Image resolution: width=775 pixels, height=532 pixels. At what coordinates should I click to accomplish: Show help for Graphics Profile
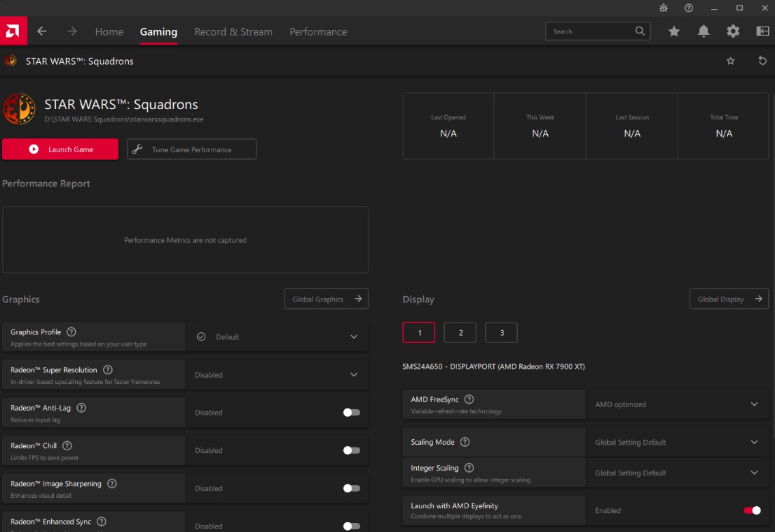coord(71,332)
